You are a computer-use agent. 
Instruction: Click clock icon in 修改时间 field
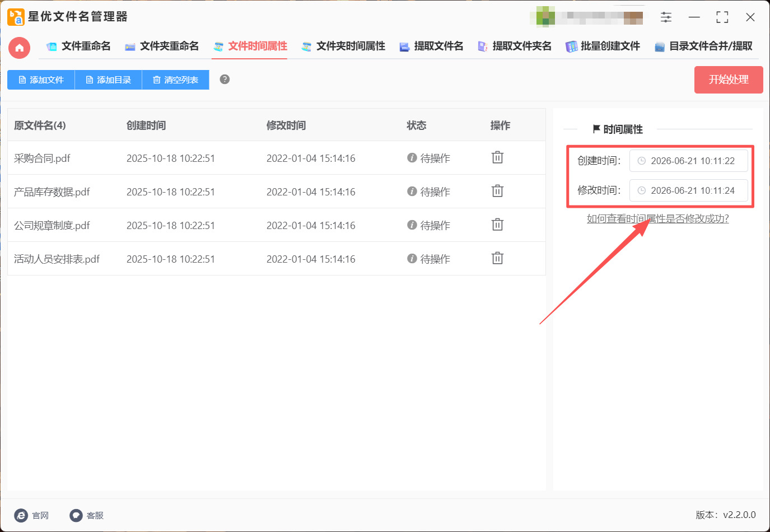[x=642, y=190]
